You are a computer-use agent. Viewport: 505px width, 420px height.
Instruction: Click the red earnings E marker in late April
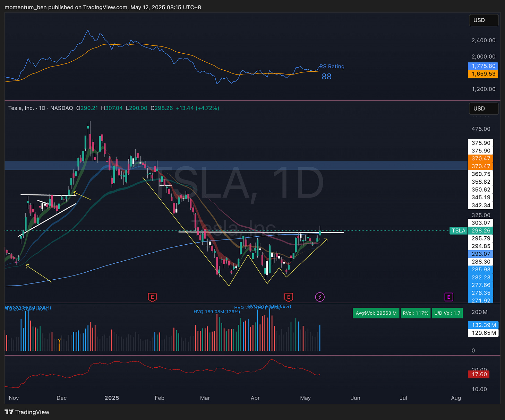(x=288, y=297)
